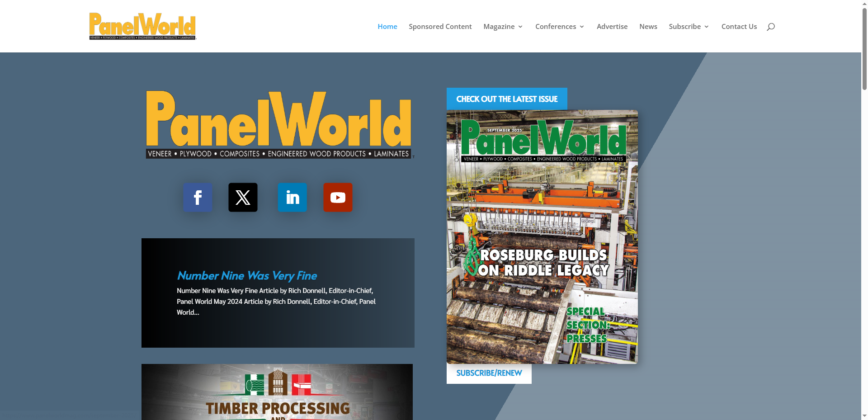The width and height of the screenshot is (868, 420).
Task: Open the LinkedIn social icon
Action: click(292, 198)
